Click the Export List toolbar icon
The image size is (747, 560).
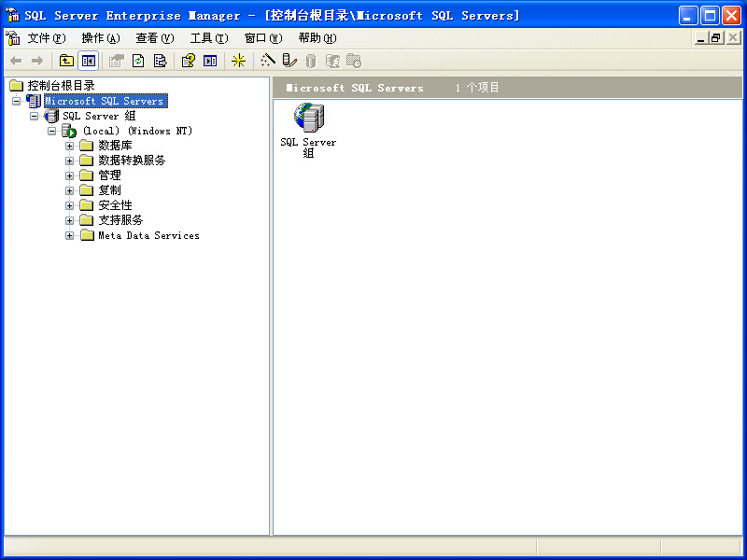pyautogui.click(x=161, y=61)
